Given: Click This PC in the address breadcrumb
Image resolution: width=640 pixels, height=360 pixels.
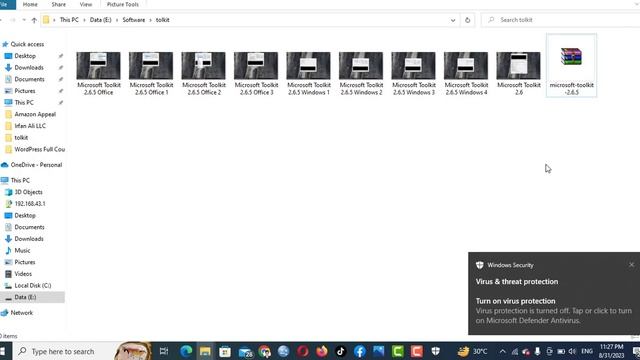Looking at the screenshot, I should pyautogui.click(x=69, y=20).
